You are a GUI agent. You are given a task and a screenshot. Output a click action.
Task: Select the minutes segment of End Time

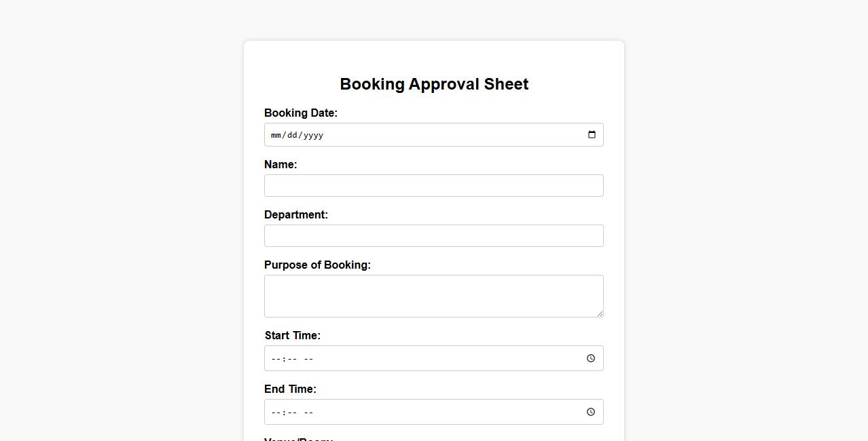(291, 413)
